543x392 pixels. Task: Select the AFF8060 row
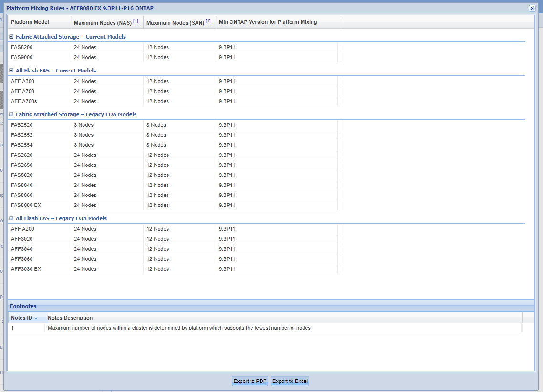point(172,259)
